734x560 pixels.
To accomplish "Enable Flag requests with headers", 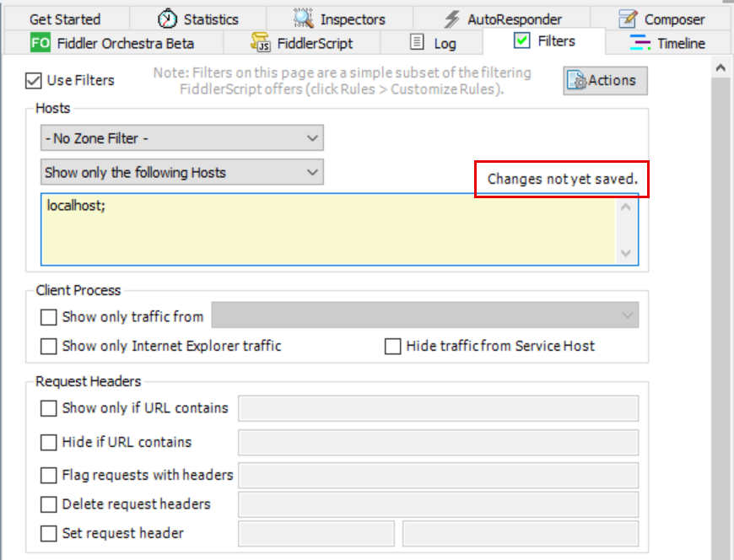I will pos(49,476).
